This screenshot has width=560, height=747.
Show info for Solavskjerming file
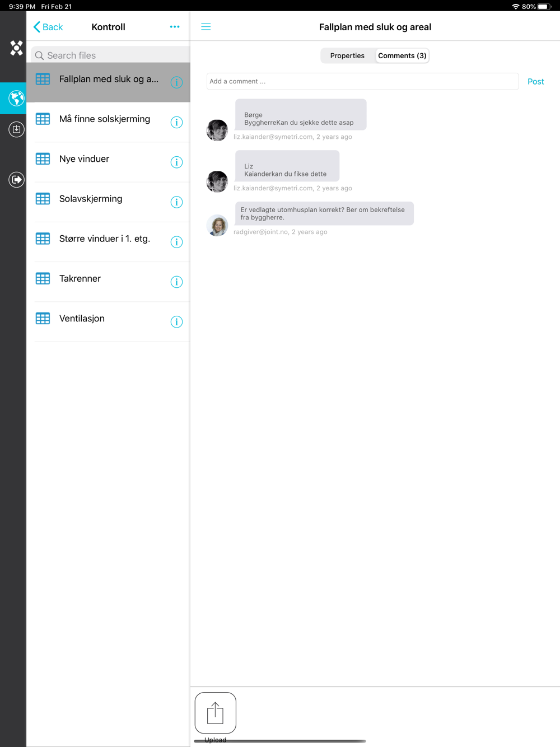(x=176, y=202)
